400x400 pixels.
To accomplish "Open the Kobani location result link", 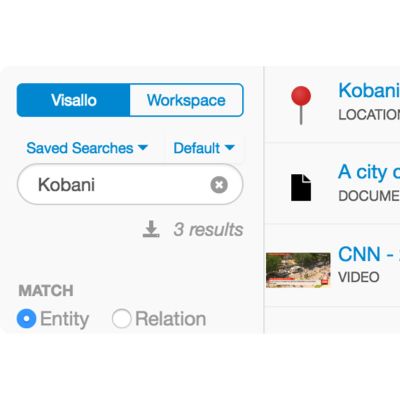I will (x=369, y=90).
